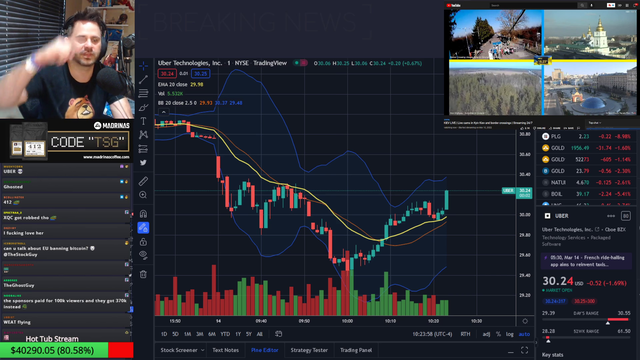Open the Stock Screener dropdown arrow
Viewport: 640px width, 360px height.
(x=202, y=350)
